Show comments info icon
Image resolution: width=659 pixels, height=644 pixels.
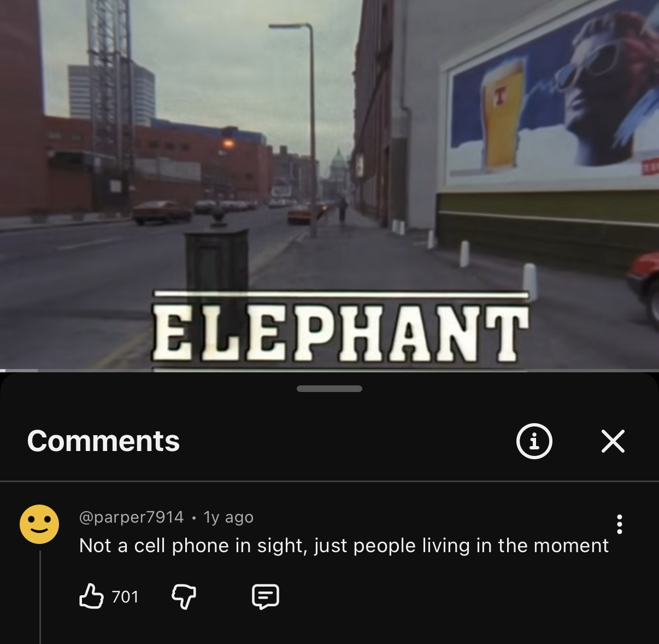pos(534,441)
